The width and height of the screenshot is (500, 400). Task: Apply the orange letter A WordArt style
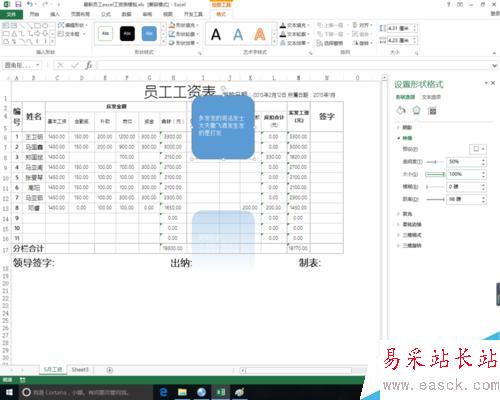click(260, 34)
